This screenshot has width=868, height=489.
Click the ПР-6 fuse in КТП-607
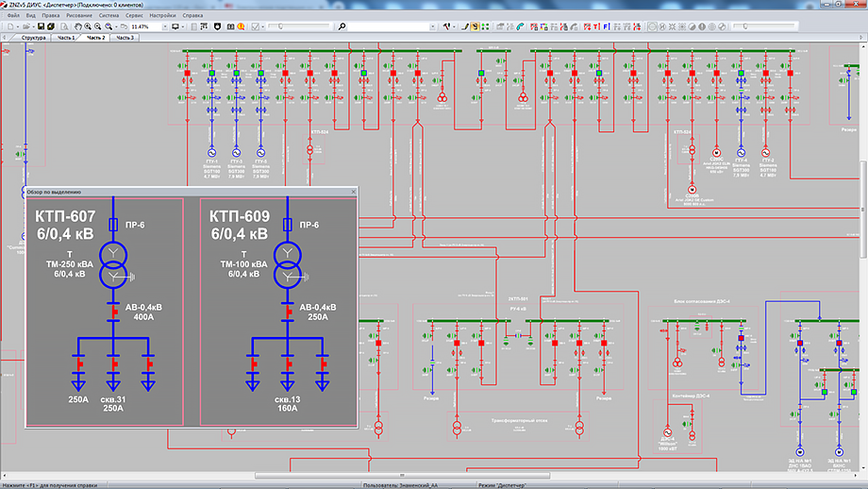[x=113, y=226]
